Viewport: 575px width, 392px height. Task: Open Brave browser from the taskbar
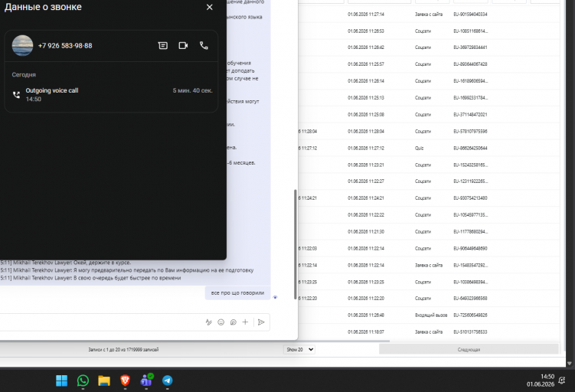pos(125,381)
